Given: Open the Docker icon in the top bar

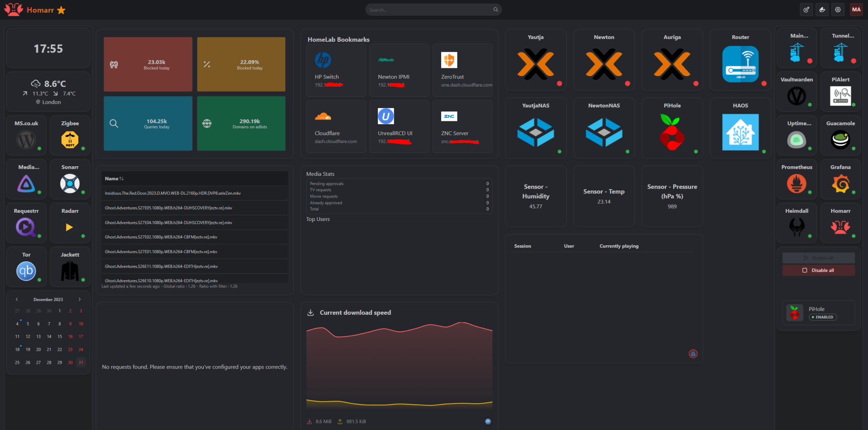Looking at the screenshot, I should point(822,9).
